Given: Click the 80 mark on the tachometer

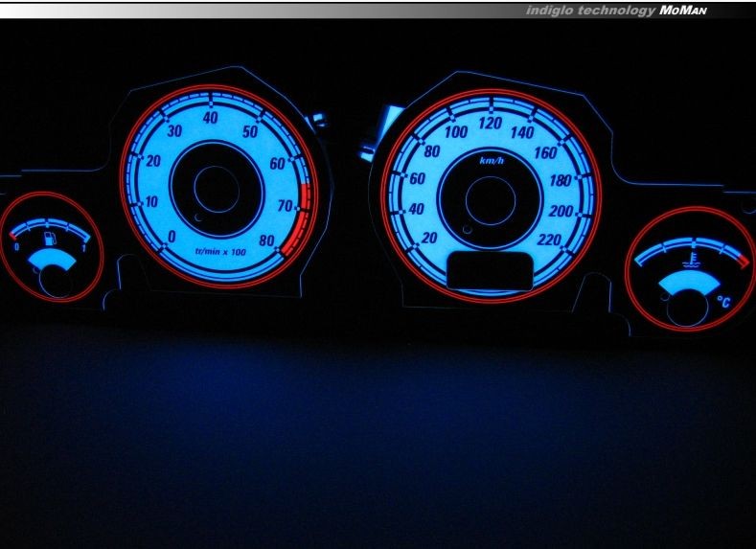Looking at the screenshot, I should point(269,240).
